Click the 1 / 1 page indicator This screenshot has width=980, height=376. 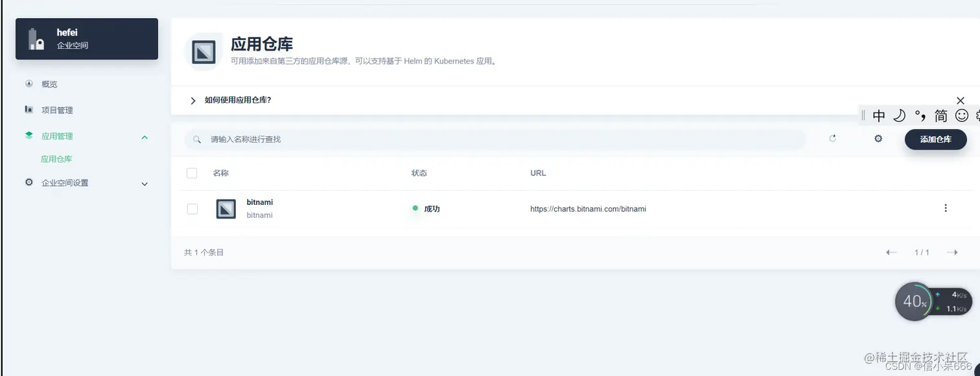(x=922, y=252)
